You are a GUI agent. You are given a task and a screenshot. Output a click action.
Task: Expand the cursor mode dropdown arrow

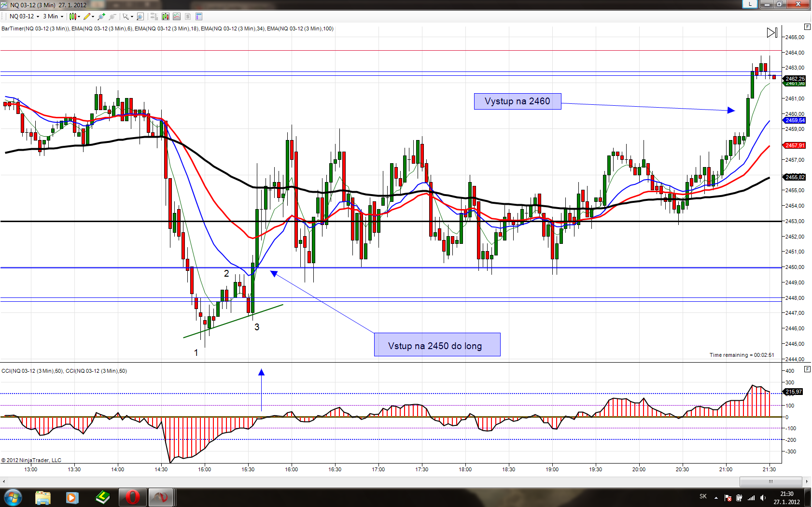[x=132, y=16]
